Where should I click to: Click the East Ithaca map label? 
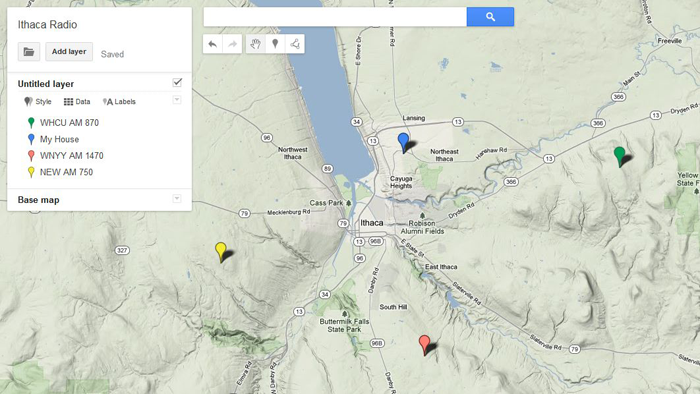pyautogui.click(x=441, y=267)
